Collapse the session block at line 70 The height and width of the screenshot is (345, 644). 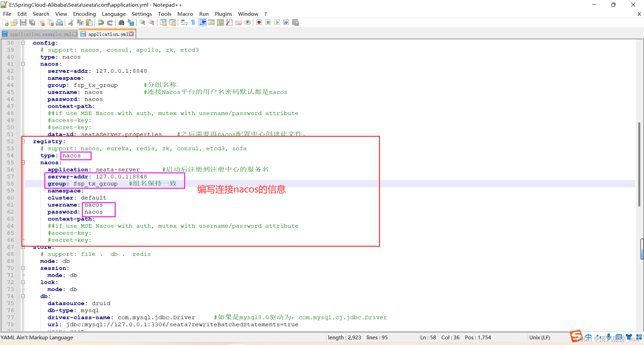(x=23, y=268)
